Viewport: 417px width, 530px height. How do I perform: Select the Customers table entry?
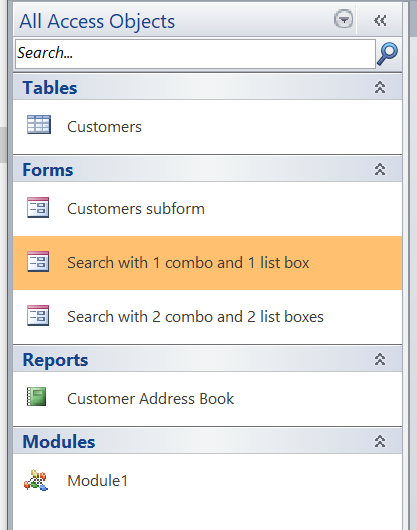click(x=207, y=127)
